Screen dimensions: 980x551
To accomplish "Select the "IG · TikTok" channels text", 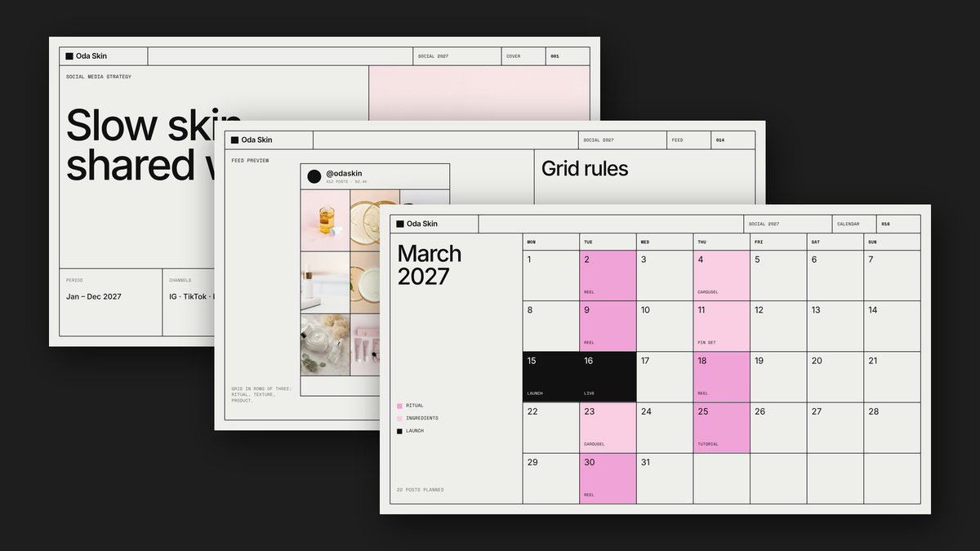I will tap(188, 296).
